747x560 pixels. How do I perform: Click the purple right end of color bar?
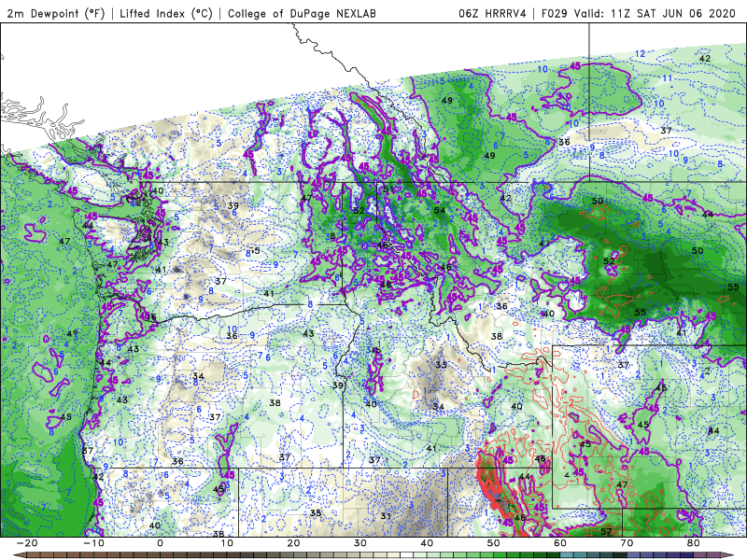click(x=728, y=555)
